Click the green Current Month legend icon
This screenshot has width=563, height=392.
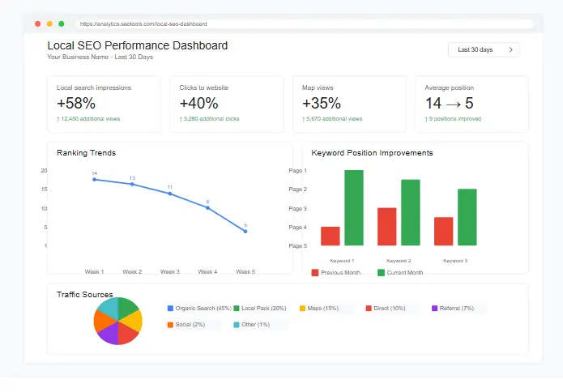coord(382,273)
